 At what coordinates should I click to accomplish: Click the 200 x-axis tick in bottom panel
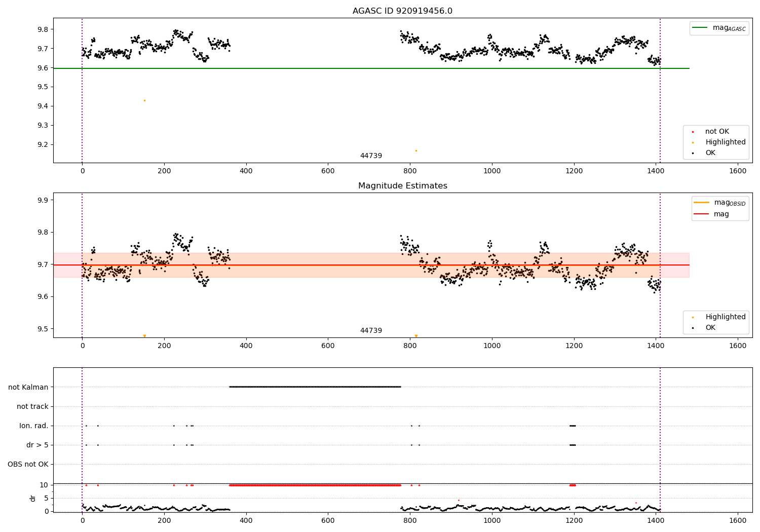pos(164,520)
